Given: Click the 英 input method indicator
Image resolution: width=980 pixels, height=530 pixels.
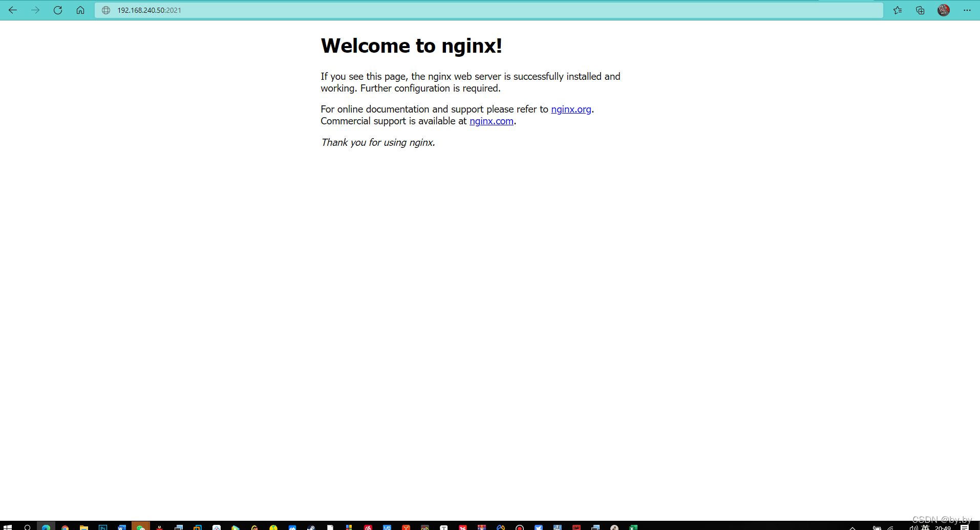Looking at the screenshot, I should [x=925, y=527].
